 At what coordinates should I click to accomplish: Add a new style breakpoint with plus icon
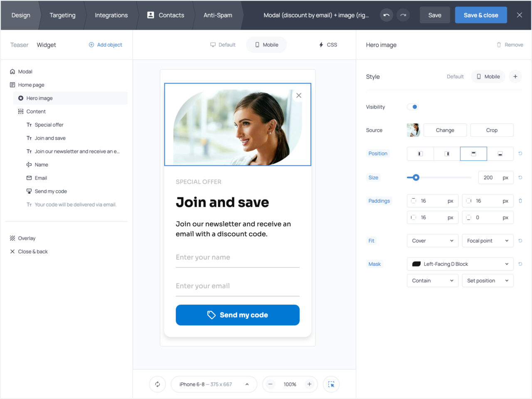click(515, 76)
